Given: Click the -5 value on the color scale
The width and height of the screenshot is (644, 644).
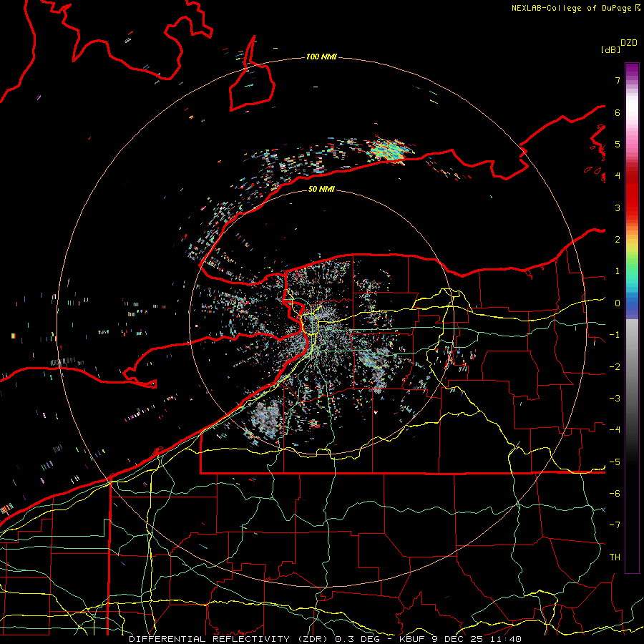Looking at the screenshot, I should point(615,462).
